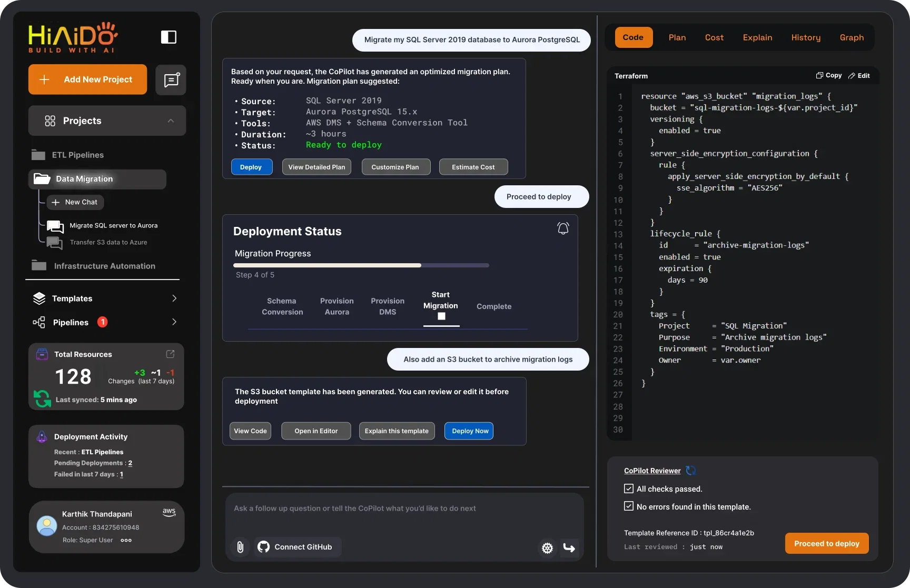The height and width of the screenshot is (588, 910).
Task: Click the green resource sync icon
Action: click(x=42, y=398)
